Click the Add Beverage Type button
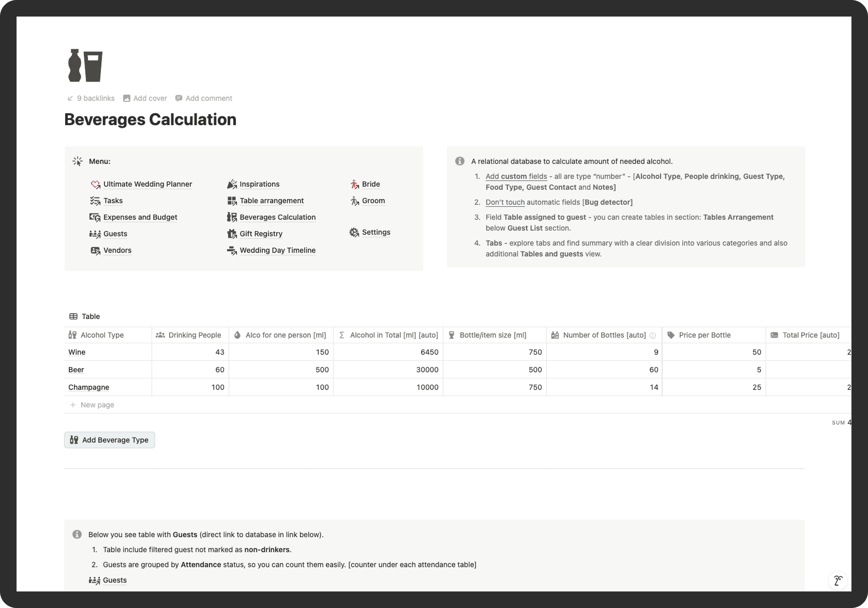 pos(109,439)
